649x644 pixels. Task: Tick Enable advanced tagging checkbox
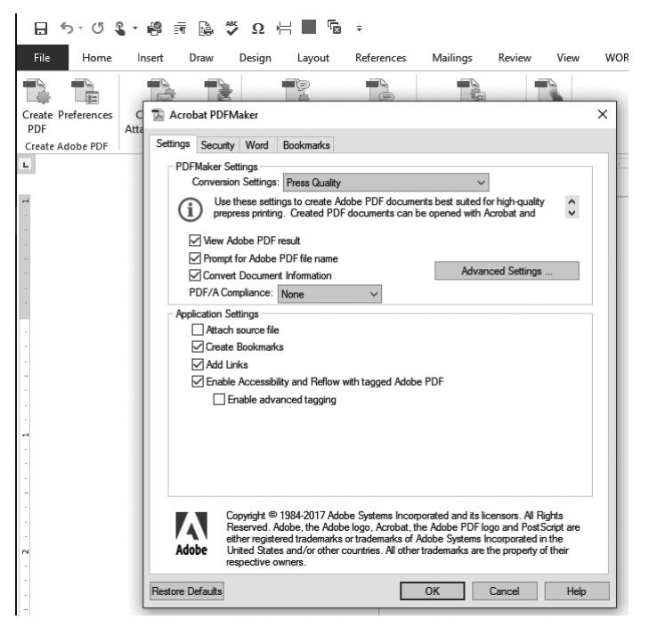(x=219, y=400)
